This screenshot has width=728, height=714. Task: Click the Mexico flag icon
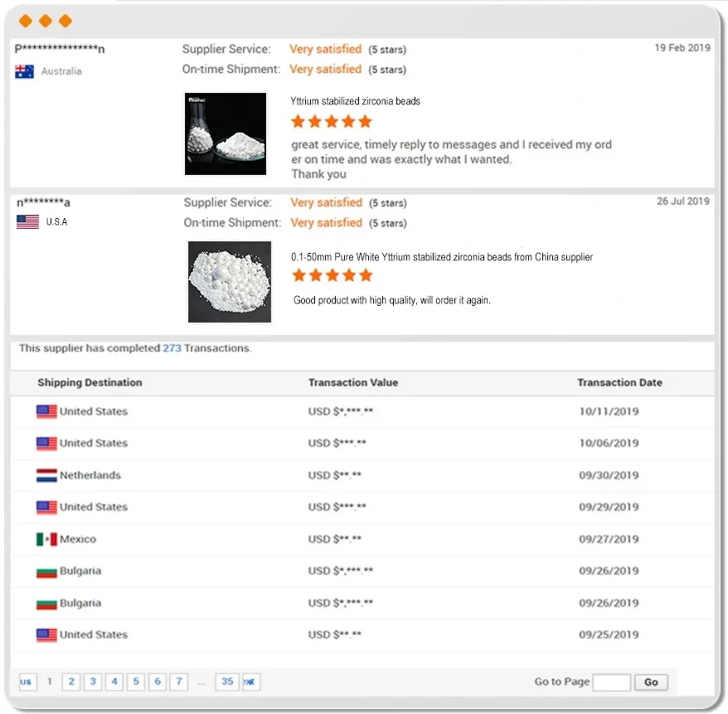(46, 539)
